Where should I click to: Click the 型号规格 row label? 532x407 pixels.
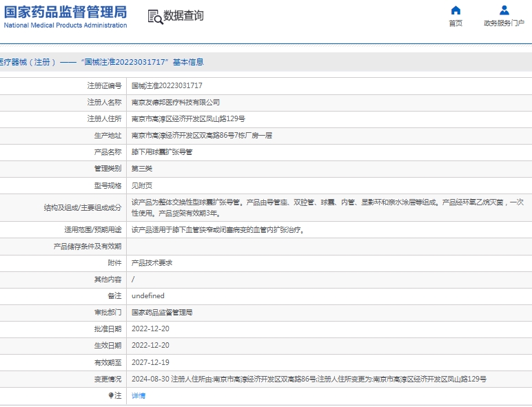pyautogui.click(x=108, y=185)
